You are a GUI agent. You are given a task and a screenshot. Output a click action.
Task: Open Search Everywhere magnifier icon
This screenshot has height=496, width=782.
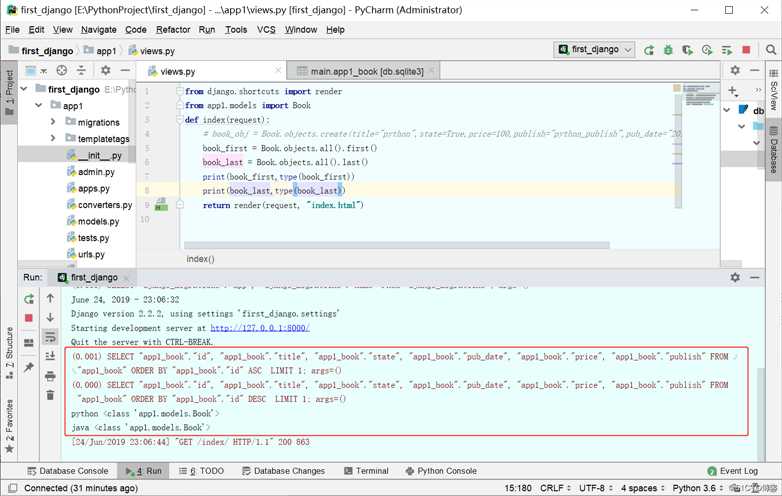771,49
